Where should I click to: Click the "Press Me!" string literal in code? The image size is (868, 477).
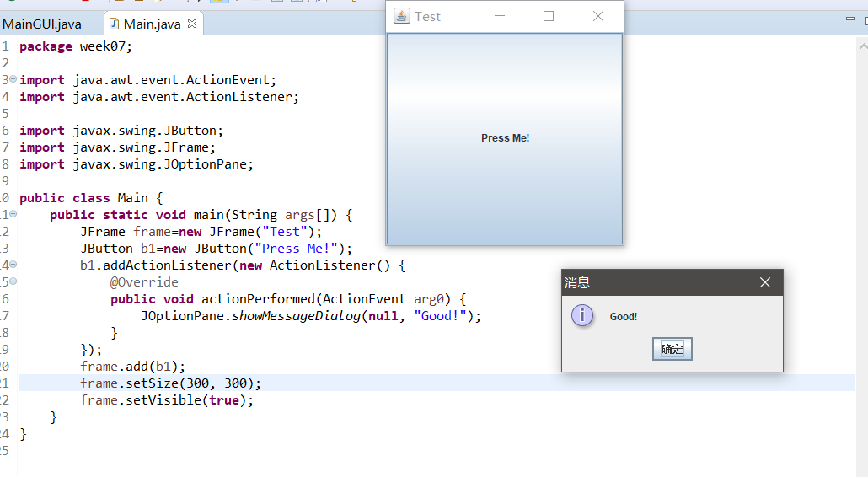coord(296,249)
